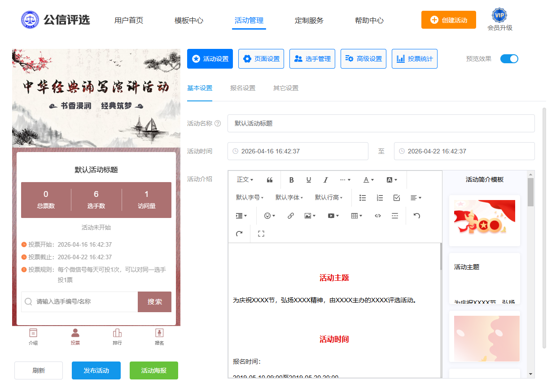Toggle underline formatting in editor
Viewport: 556px width, 392px height.
click(x=309, y=180)
